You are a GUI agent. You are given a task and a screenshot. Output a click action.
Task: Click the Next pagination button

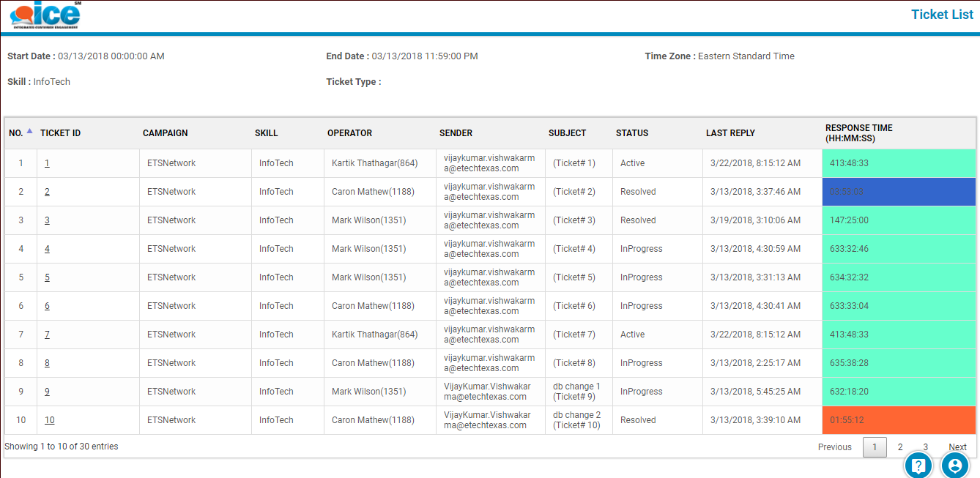click(x=957, y=447)
